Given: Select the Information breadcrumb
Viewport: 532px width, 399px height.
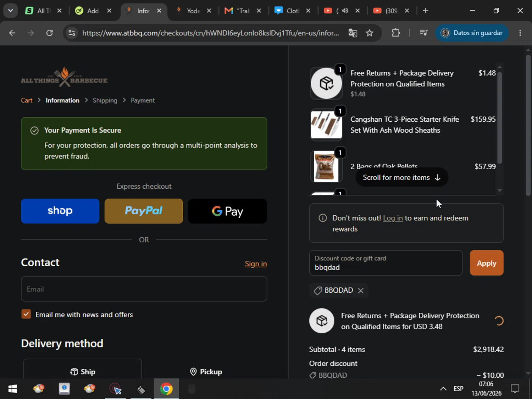Looking at the screenshot, I should click(x=62, y=100).
